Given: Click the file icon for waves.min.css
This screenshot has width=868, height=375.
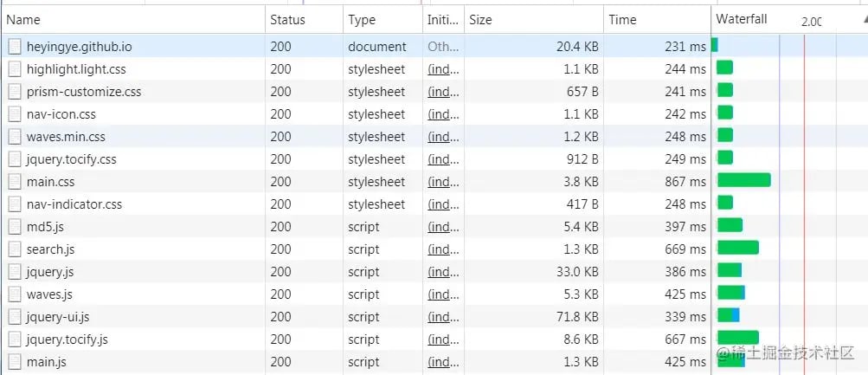Looking at the screenshot, I should [15, 137].
